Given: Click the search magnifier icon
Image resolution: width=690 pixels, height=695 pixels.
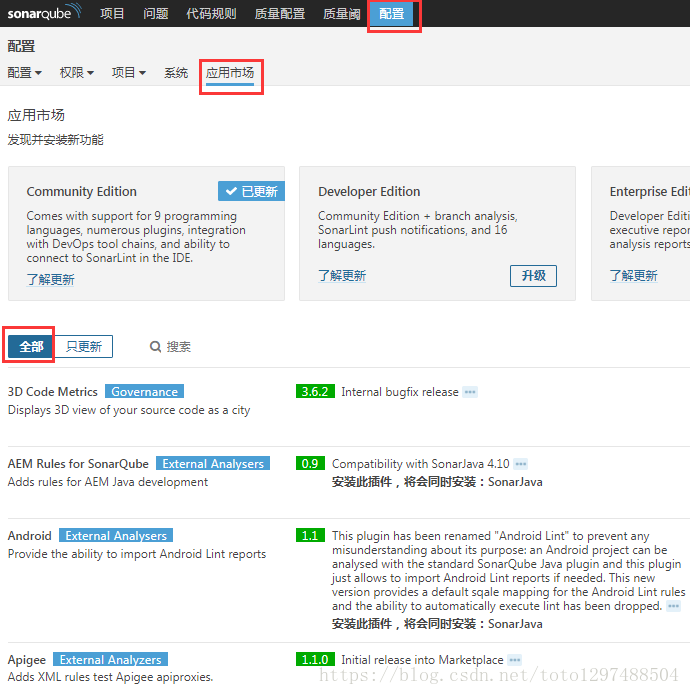Looking at the screenshot, I should click(x=155, y=346).
